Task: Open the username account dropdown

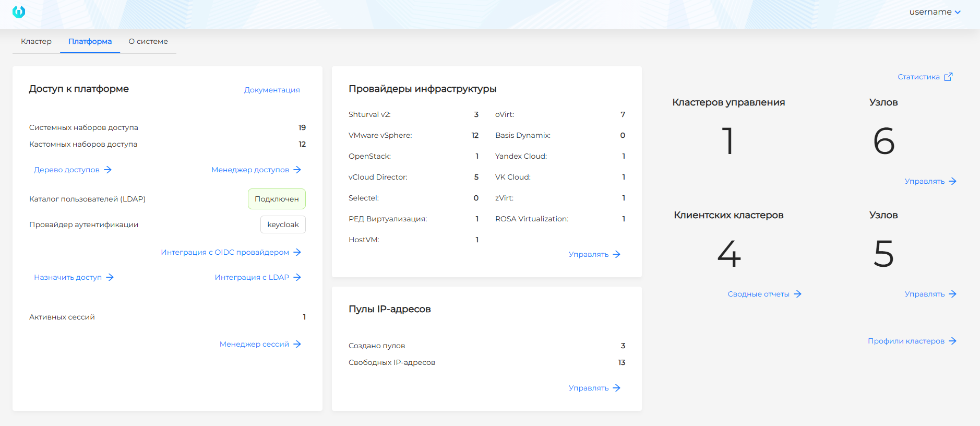Action: [x=935, y=12]
